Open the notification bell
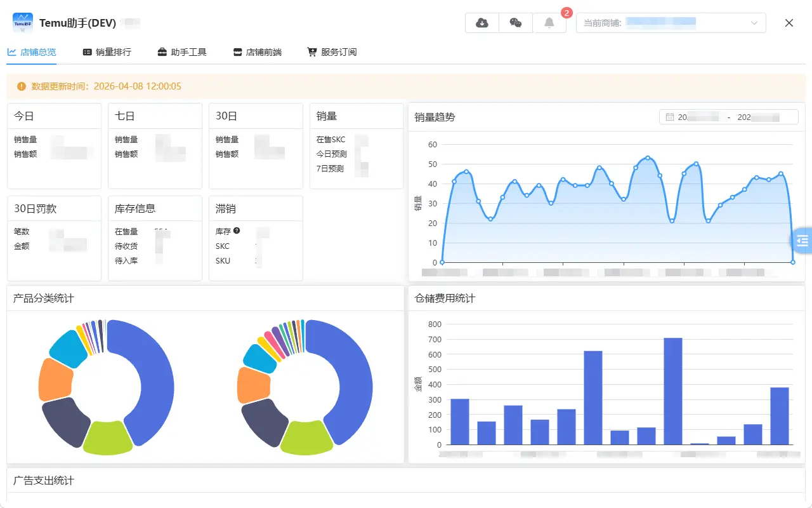812x508 pixels. [x=549, y=23]
